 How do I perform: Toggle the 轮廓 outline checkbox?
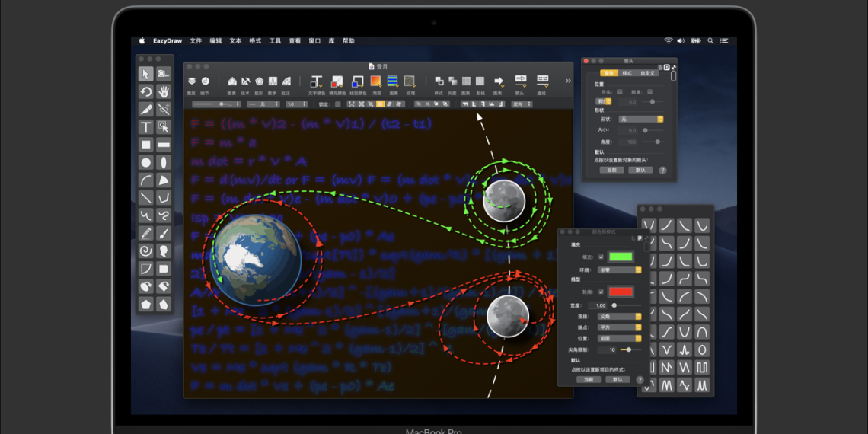(602, 292)
